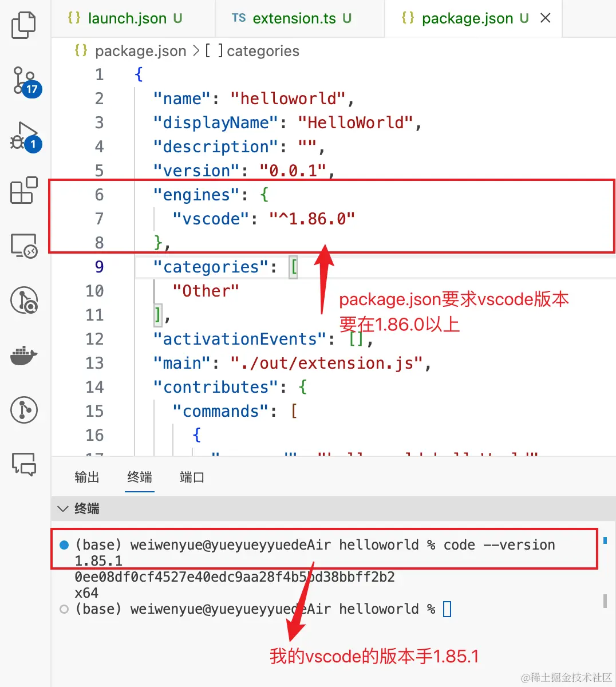Open the chat icon in activity bar
This screenshot has height=687, width=616.
tap(24, 464)
